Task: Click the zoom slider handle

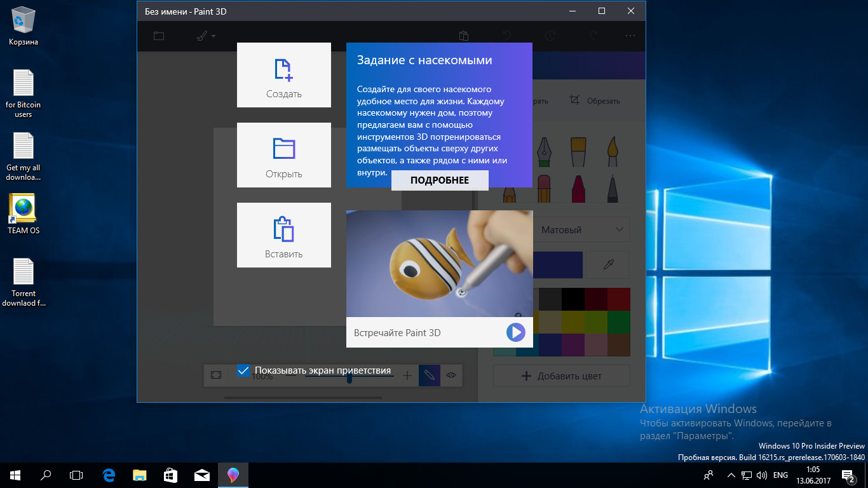Action: coord(349,377)
